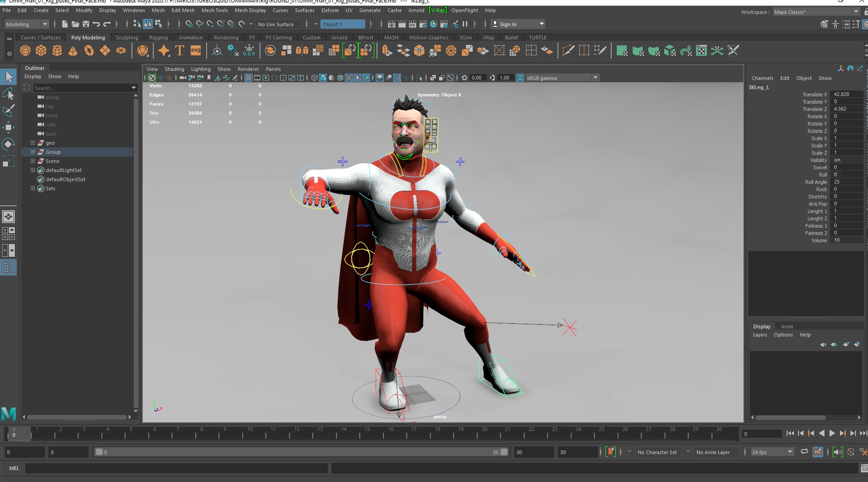Open the Deform menu
The image size is (868, 482).
click(330, 10)
